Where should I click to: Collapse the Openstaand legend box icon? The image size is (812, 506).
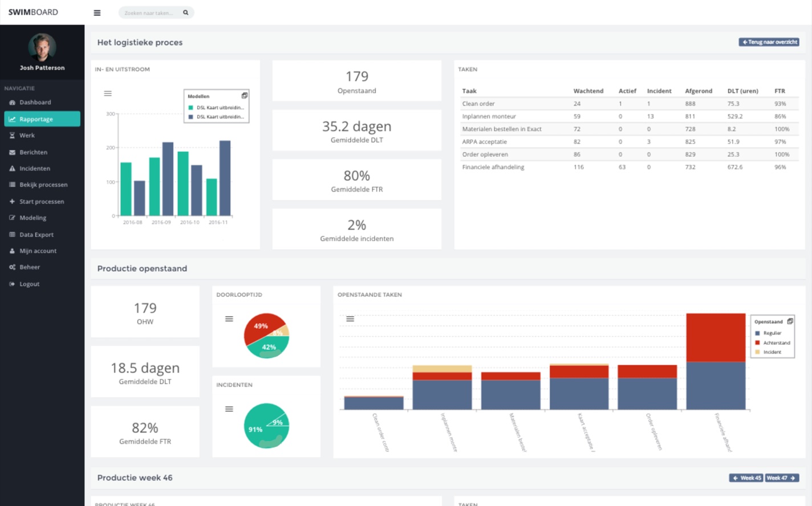[x=790, y=321]
